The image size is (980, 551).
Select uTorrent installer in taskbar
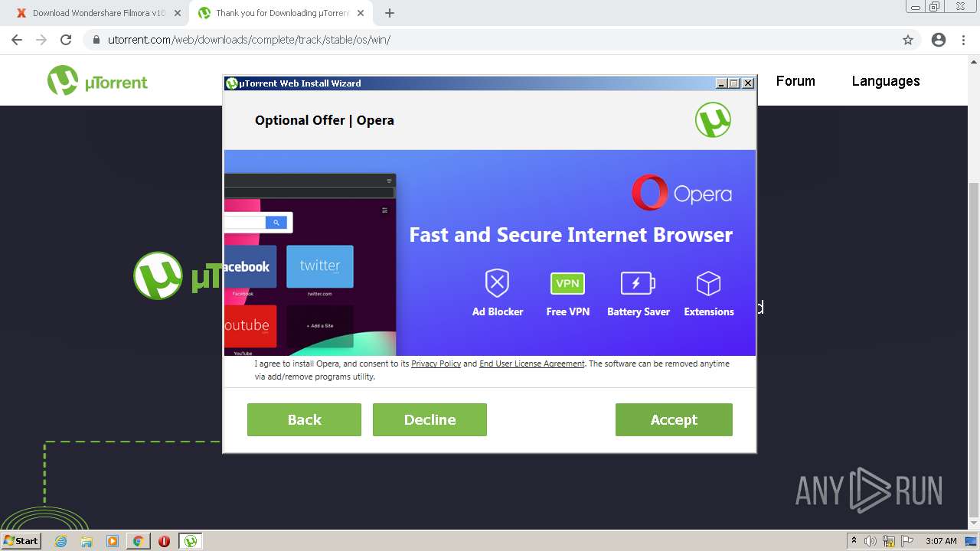point(190,541)
